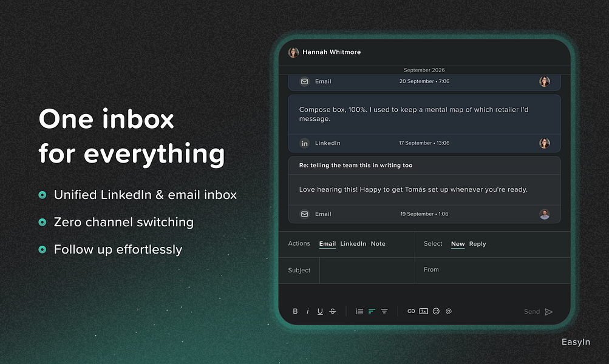The width and height of the screenshot is (609, 364).
Task: Click the "Follow up effortlessly" text
Action: coord(118,249)
